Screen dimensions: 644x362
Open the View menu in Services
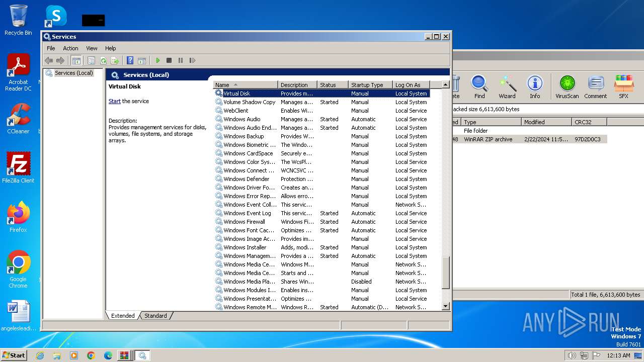pyautogui.click(x=92, y=48)
